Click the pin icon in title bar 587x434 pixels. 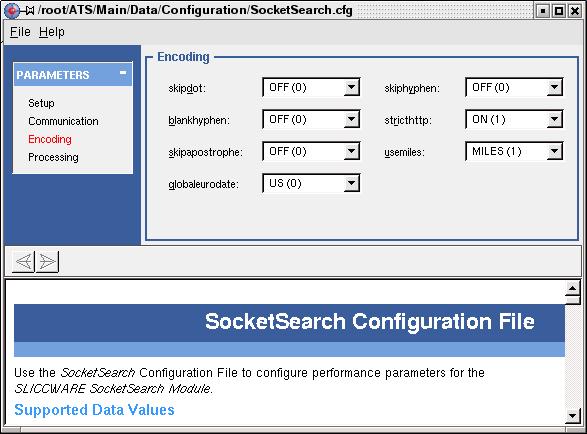click(x=28, y=10)
